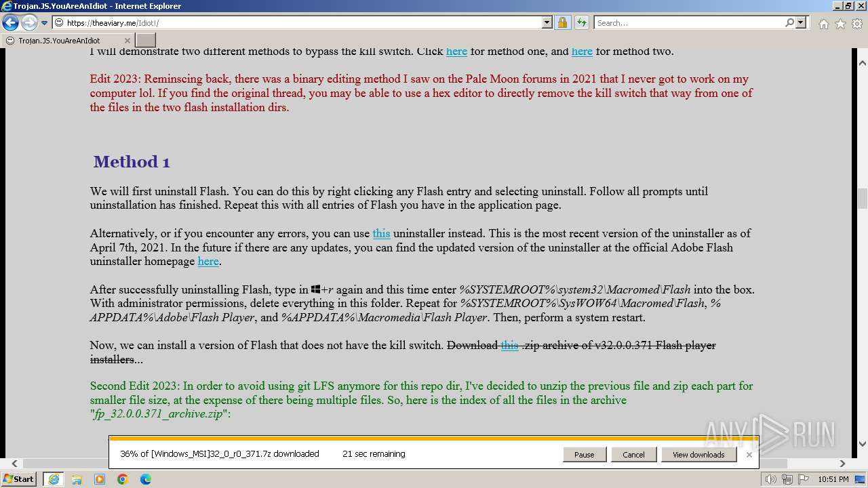Open the search provider dropdown arrow
The width and height of the screenshot is (868, 488).
[801, 22]
